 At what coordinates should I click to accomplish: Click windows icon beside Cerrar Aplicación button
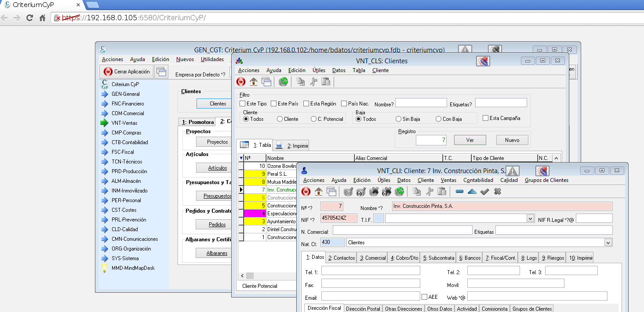click(161, 72)
